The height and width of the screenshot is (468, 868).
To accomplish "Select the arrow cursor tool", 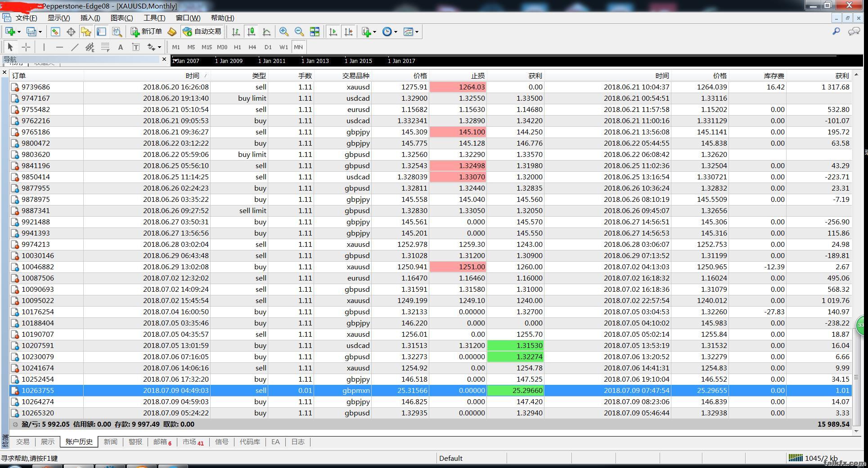I will click(11, 47).
